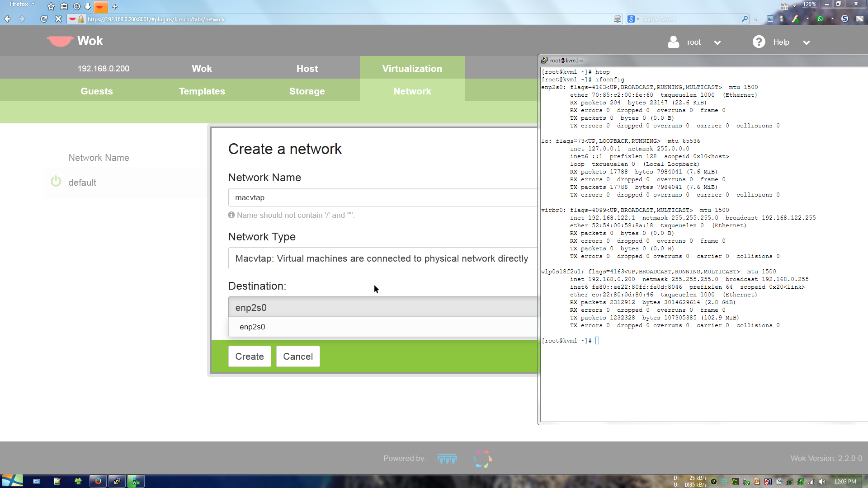Click the Firefox bookmarks star icon

[x=51, y=7]
